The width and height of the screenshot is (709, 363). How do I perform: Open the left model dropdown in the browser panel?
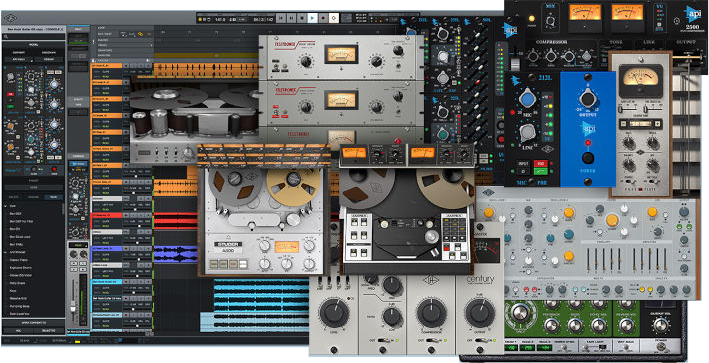(18, 60)
